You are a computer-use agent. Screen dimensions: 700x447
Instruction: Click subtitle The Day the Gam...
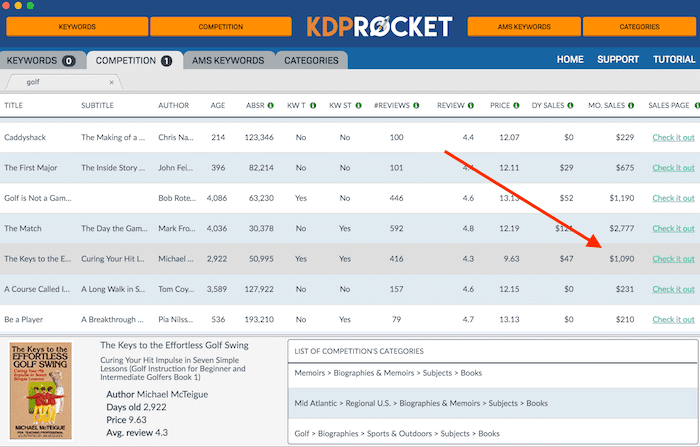114,229
